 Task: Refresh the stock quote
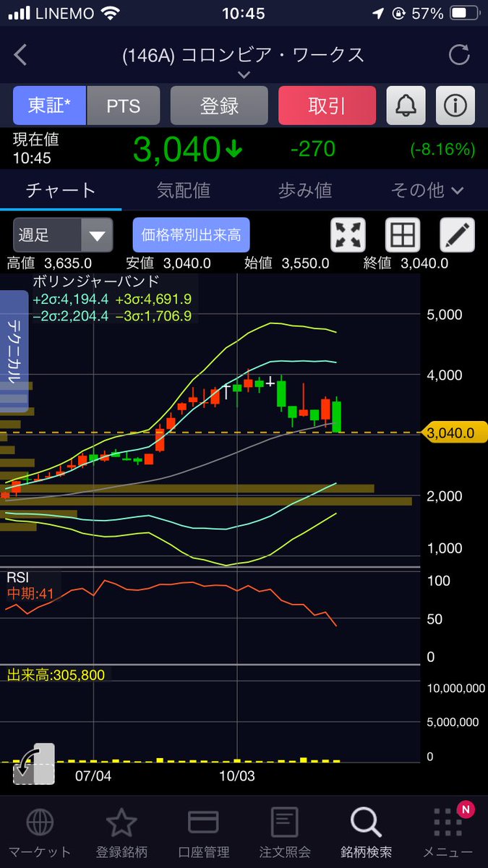pyautogui.click(x=458, y=55)
